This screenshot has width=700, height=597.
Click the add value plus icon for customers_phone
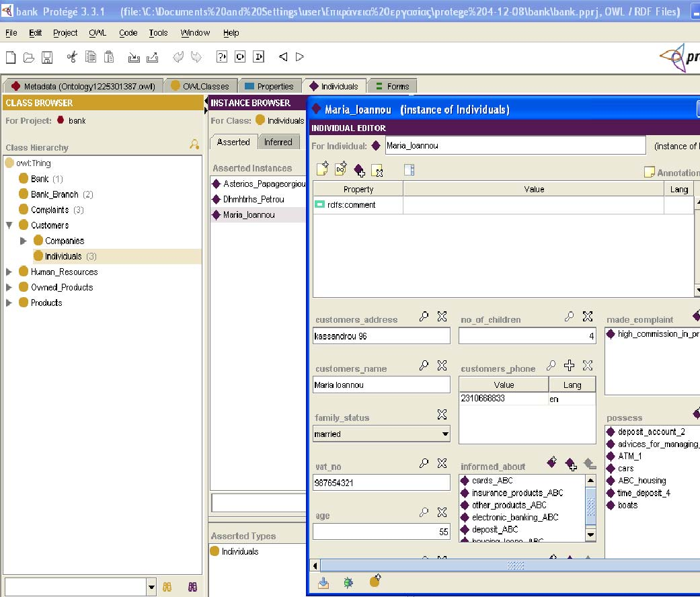click(x=569, y=366)
